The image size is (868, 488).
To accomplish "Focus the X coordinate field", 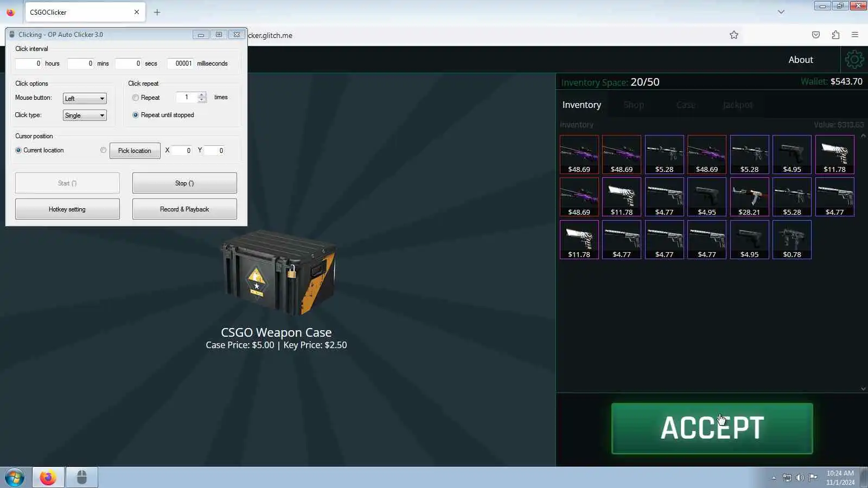I will point(181,150).
